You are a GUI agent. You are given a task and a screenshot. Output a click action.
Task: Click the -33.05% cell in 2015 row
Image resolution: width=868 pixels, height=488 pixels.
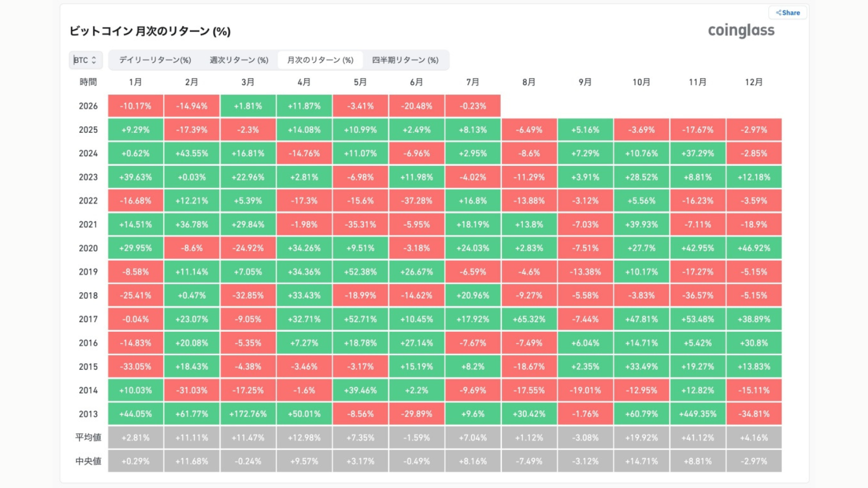pyautogui.click(x=136, y=367)
